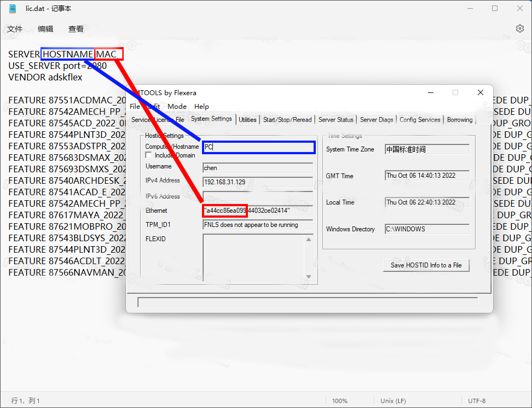The height and width of the screenshot is (408, 532).
Task: Click the Ethernet address field
Action: pyautogui.click(x=258, y=211)
